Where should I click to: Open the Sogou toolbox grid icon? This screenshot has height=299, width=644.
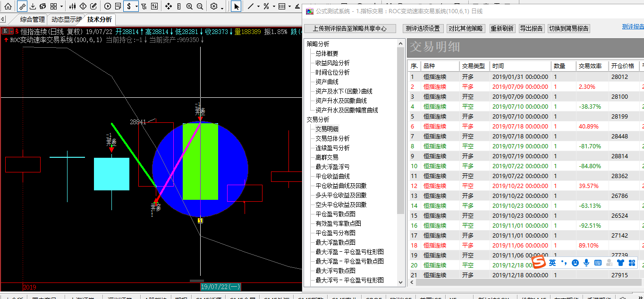coord(632,263)
